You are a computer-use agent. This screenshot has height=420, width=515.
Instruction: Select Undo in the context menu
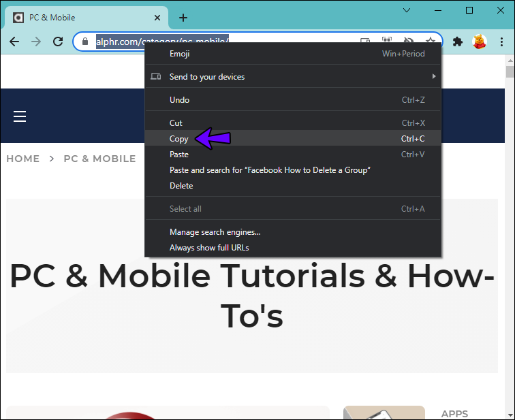coord(293,100)
